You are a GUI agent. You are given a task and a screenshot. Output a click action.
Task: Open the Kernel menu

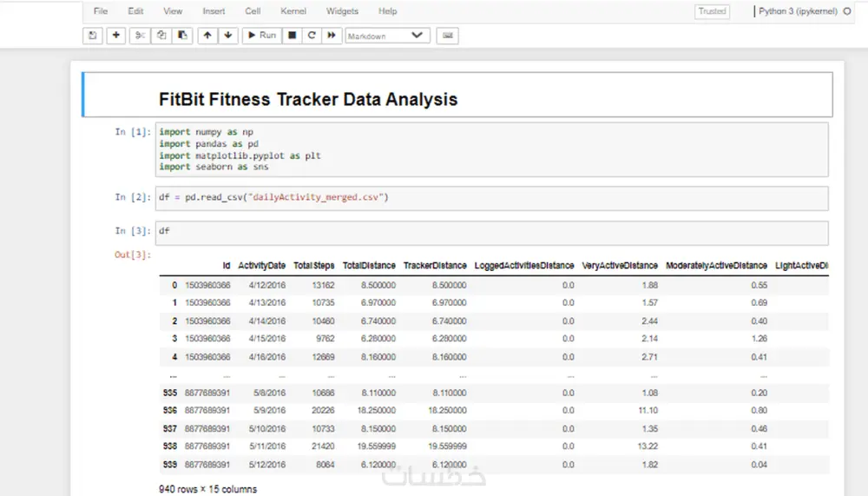tap(293, 11)
